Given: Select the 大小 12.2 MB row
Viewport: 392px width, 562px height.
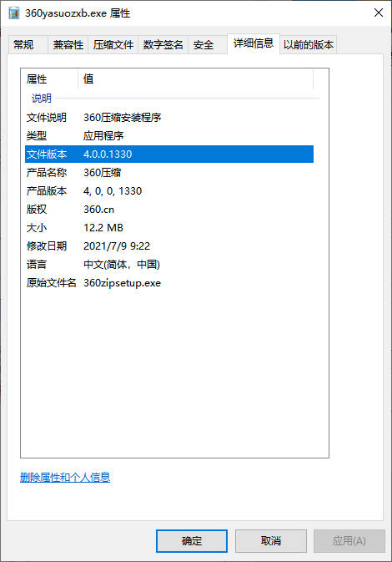Looking at the screenshot, I should click(169, 228).
